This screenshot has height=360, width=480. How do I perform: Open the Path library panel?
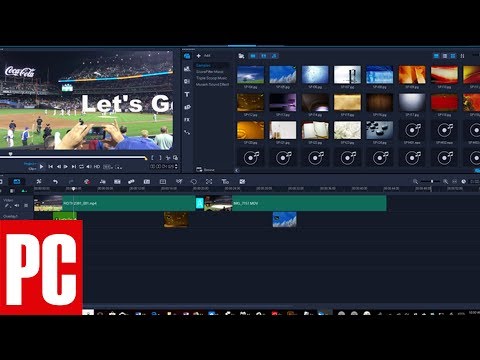[x=187, y=132]
